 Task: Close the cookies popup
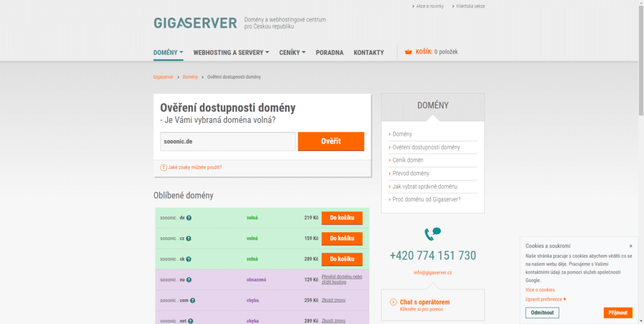point(631,246)
